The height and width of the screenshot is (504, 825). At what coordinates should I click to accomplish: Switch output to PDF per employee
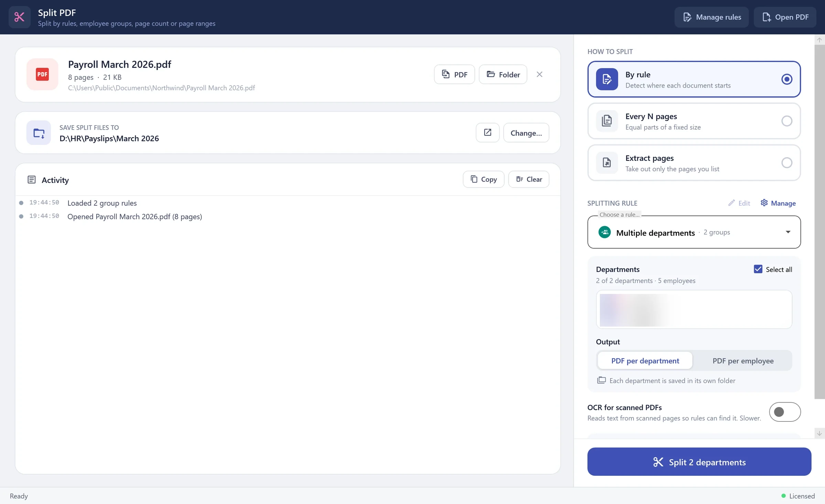tap(743, 361)
